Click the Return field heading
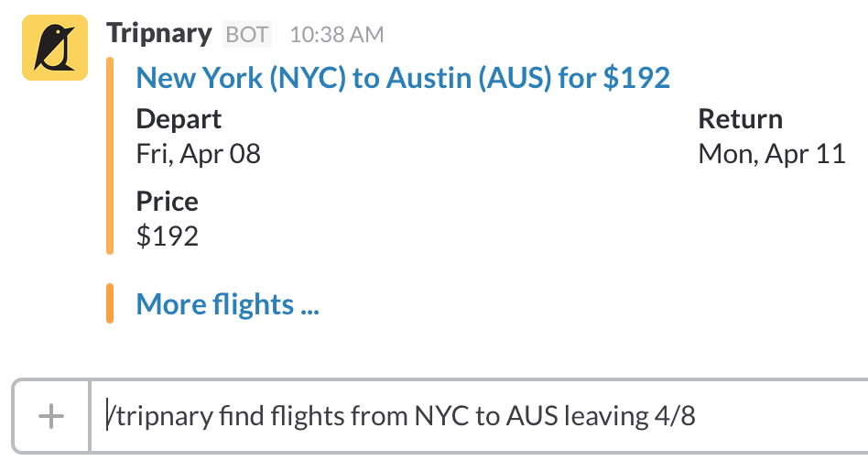 pos(740,119)
